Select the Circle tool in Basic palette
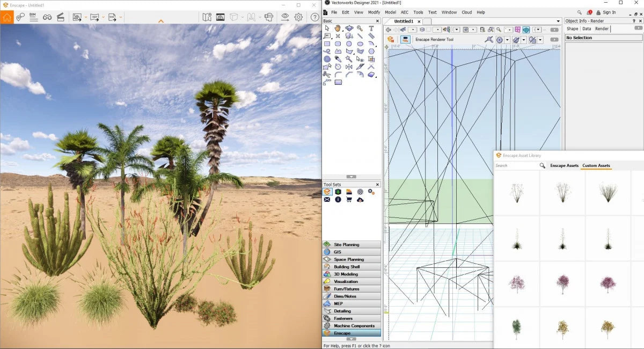 pyautogui.click(x=349, y=44)
